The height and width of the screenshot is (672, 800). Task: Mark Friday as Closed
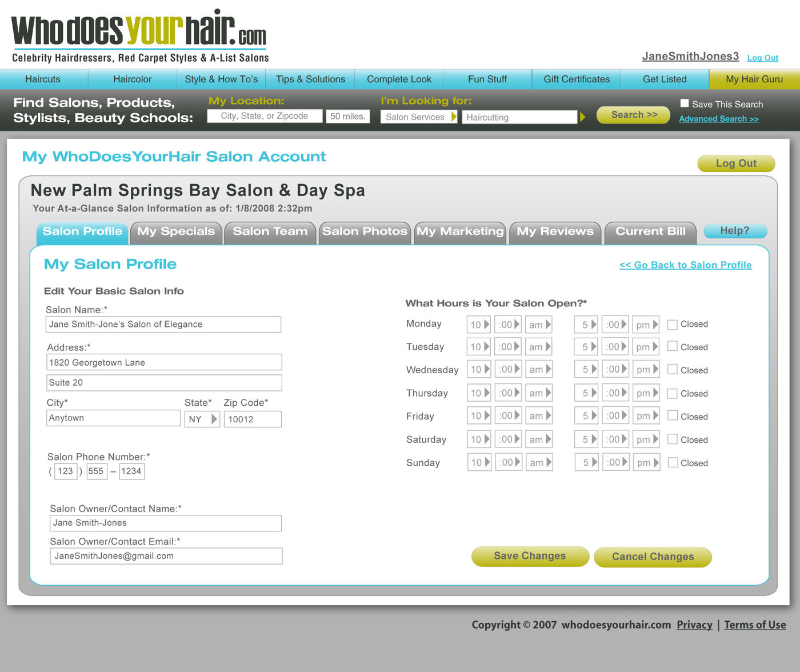click(673, 416)
